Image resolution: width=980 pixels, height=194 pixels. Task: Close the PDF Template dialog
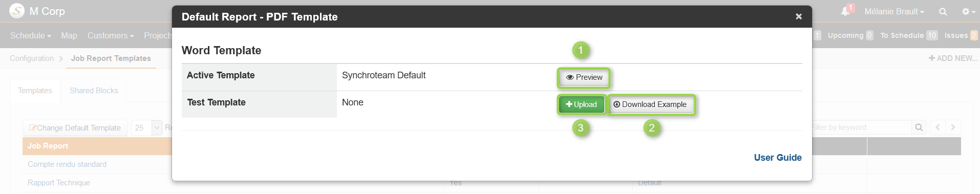798,16
